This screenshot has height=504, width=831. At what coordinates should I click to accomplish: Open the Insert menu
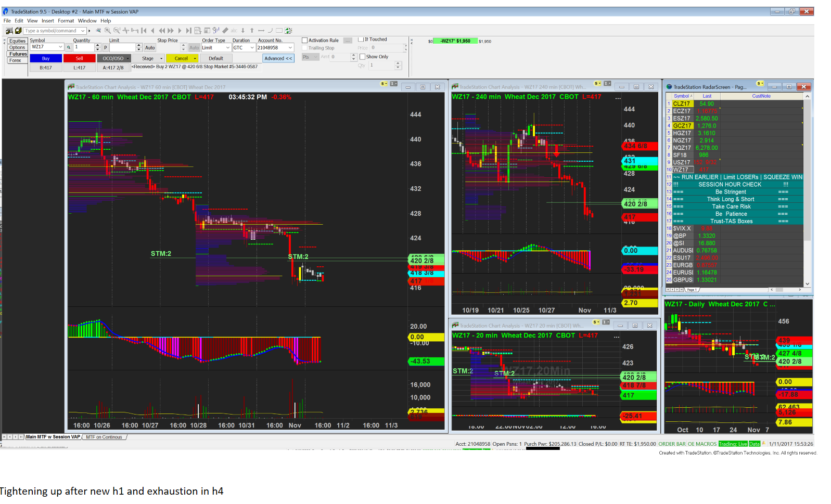pyautogui.click(x=48, y=21)
